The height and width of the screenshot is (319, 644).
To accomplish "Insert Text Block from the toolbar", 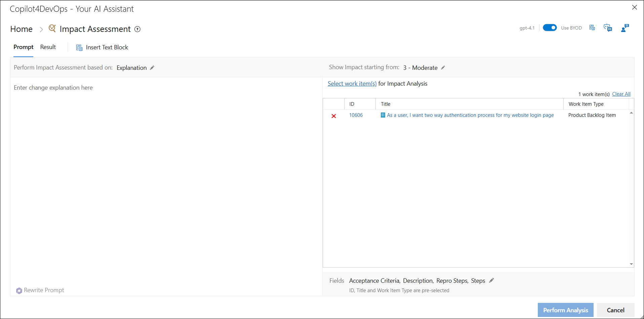I will [x=102, y=47].
